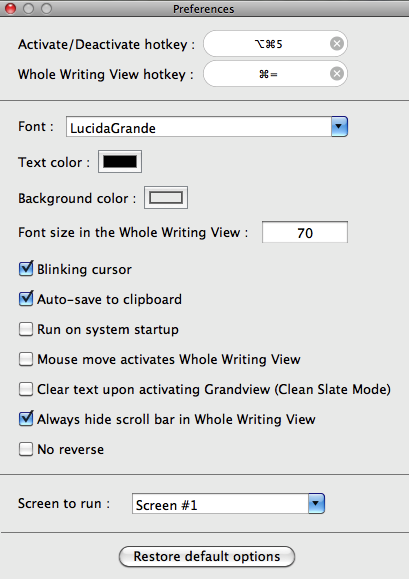Viewport: 409px width, 579px height.
Task: Click the Whole Writing View hotkey recorder field
Action: [x=275, y=74]
